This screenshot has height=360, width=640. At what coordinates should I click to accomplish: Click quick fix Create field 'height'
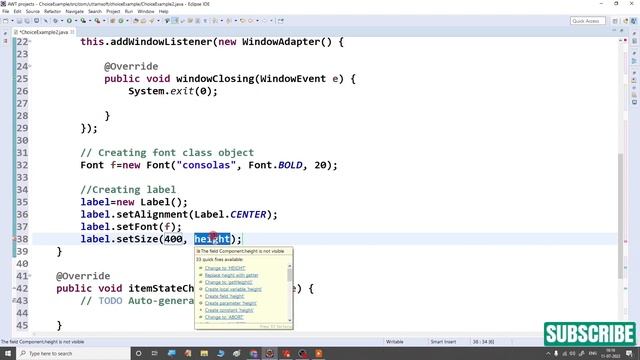coord(224,296)
